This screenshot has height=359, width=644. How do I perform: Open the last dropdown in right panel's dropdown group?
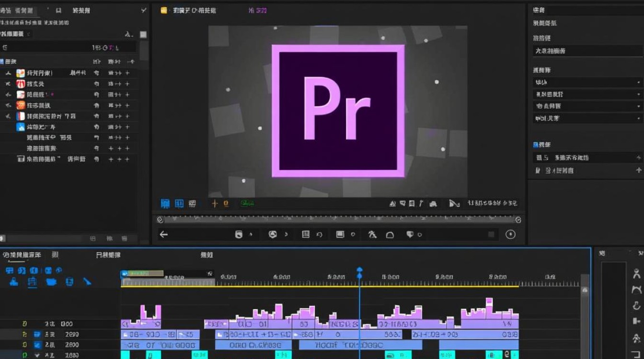click(588, 118)
